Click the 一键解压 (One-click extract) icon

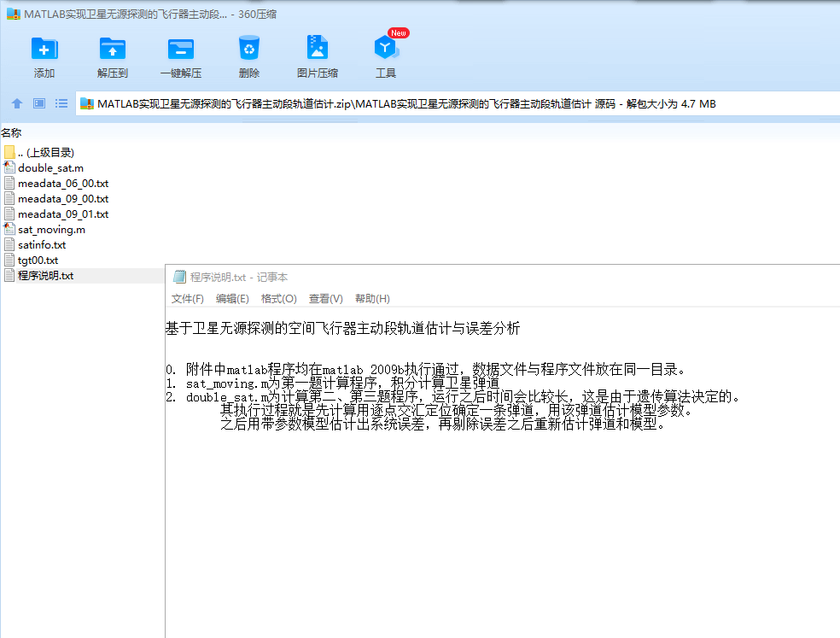[x=180, y=48]
